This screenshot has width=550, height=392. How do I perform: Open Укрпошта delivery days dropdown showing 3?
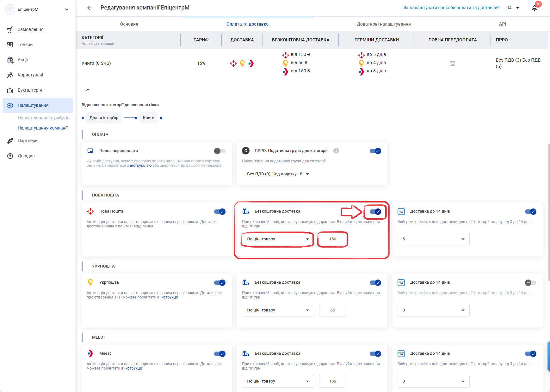pyautogui.click(x=433, y=310)
